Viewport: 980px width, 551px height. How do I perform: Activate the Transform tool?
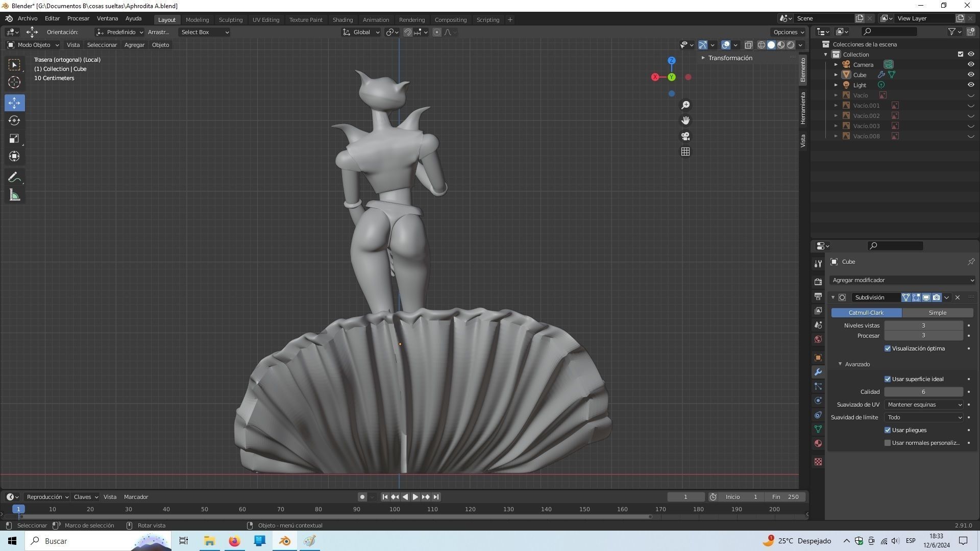(x=14, y=156)
